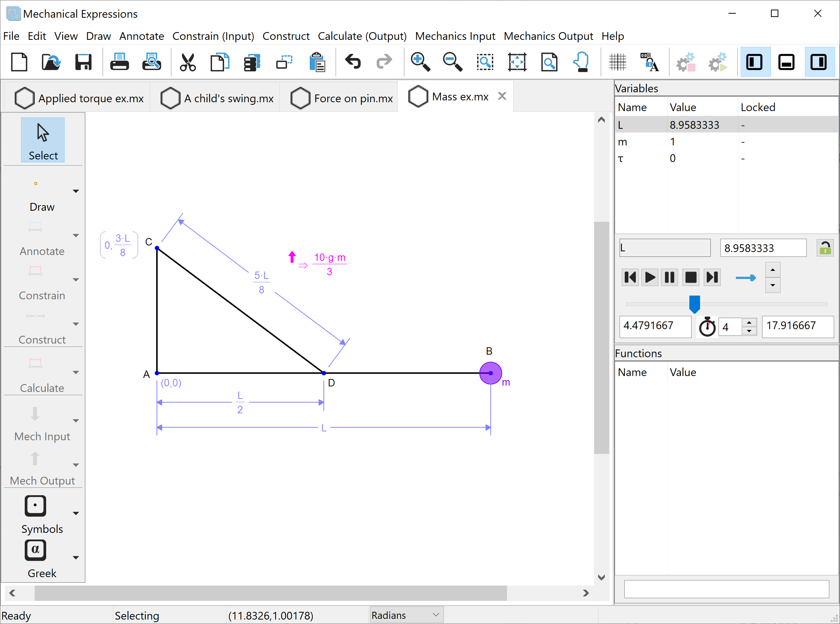The image size is (840, 624).
Task: Click the animation minimum value field 4.4791667
Action: click(655, 326)
